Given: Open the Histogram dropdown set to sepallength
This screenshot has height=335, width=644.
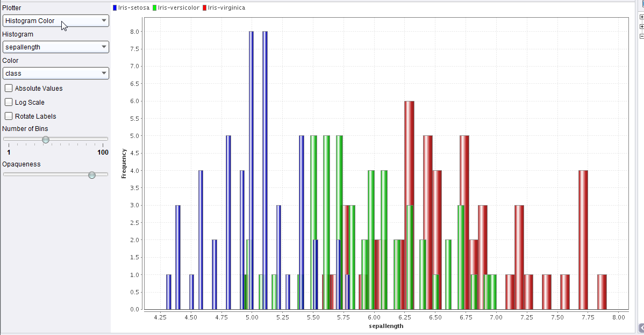Looking at the screenshot, I should (x=56, y=47).
